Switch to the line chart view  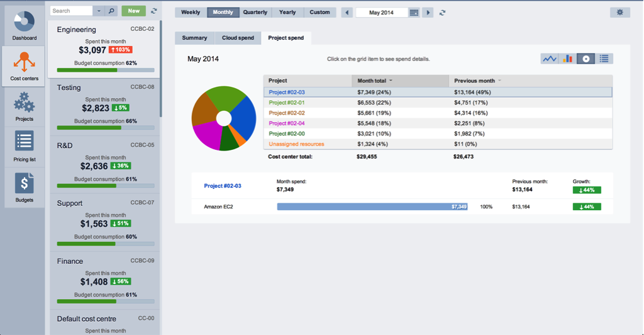(x=550, y=59)
